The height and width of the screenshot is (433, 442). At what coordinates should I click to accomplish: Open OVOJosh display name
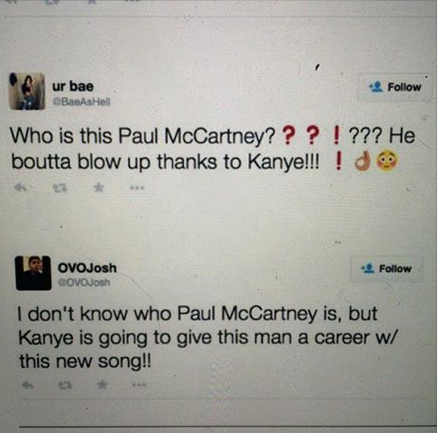tap(87, 268)
